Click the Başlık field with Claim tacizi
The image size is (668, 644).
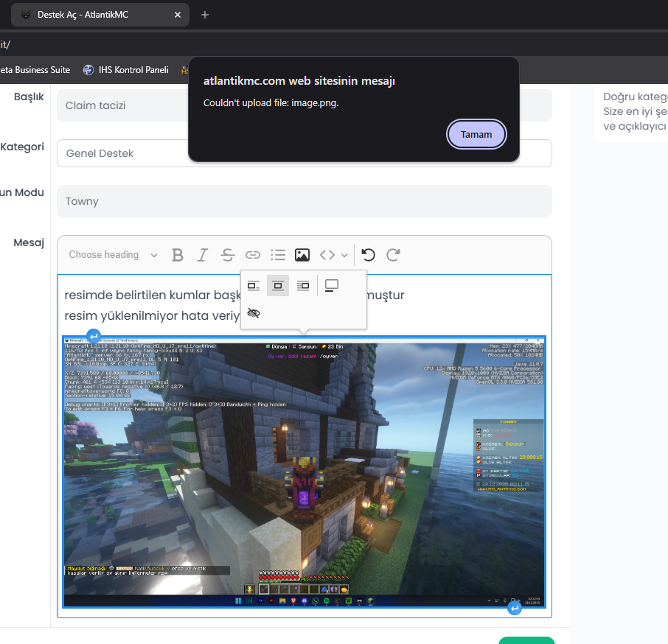tap(305, 105)
